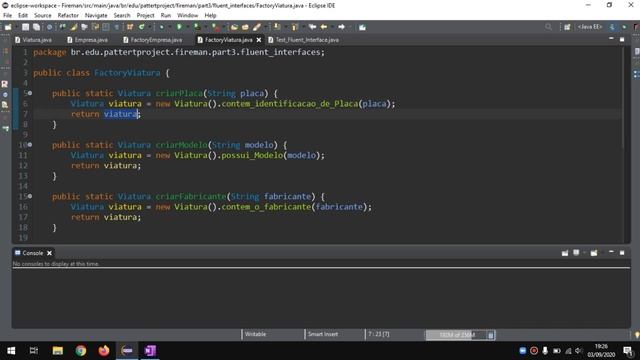The height and width of the screenshot is (360, 640).
Task: Open the Coverage dropdown arrow
Action: 206,27
